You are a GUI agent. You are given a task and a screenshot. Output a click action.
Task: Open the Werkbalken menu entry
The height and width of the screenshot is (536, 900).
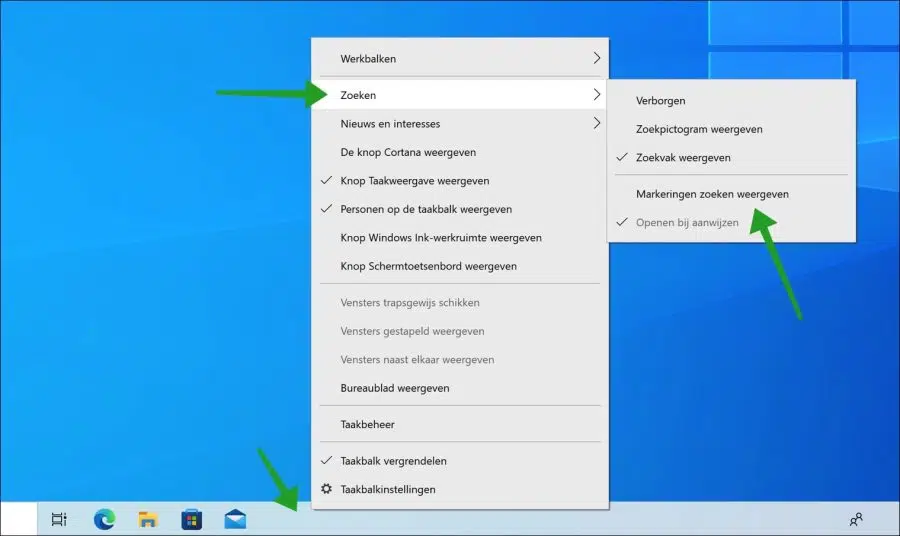pyautogui.click(x=460, y=59)
